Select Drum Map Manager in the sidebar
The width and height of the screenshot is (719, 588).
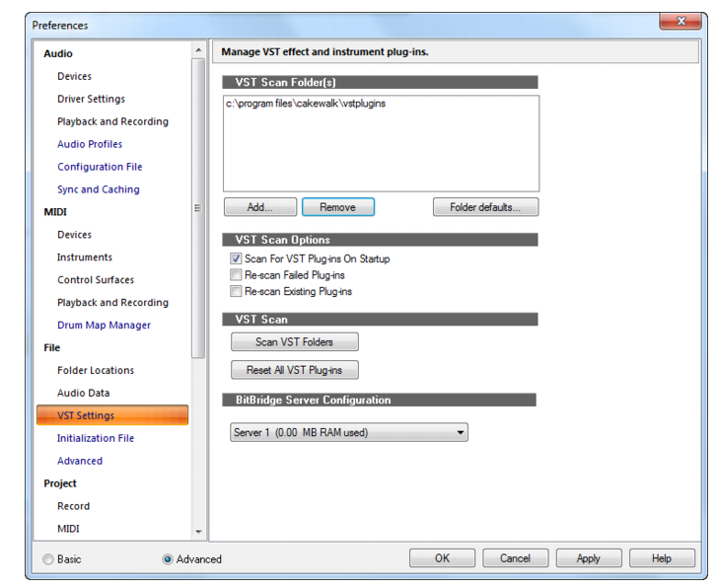pyautogui.click(x=105, y=326)
